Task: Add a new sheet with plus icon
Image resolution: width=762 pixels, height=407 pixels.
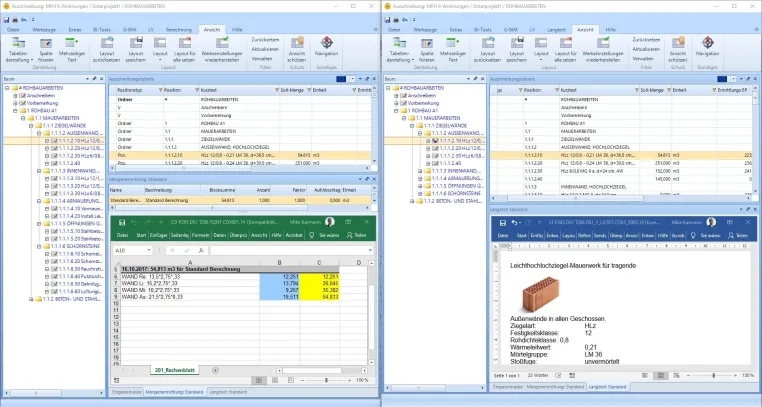Action: click(x=215, y=370)
